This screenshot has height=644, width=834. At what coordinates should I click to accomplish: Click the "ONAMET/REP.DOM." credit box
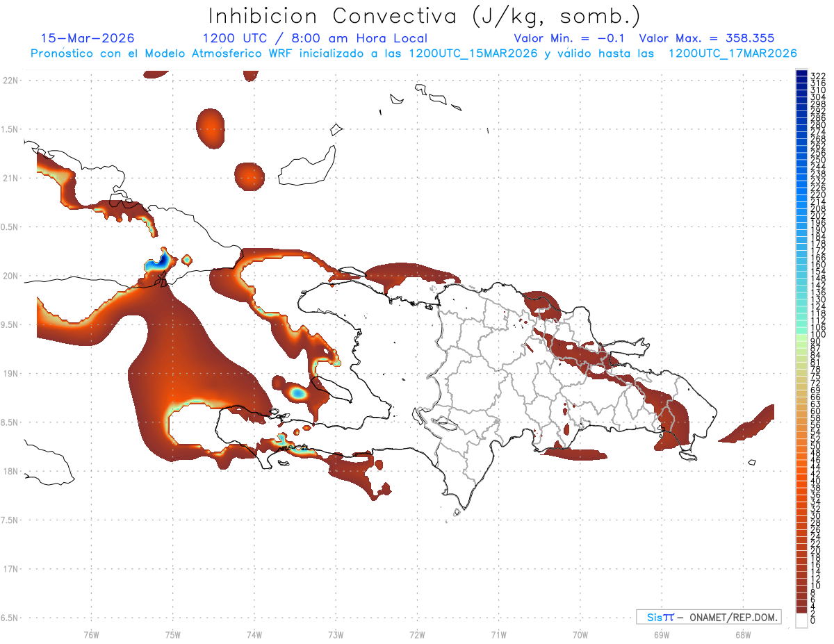pos(708,617)
